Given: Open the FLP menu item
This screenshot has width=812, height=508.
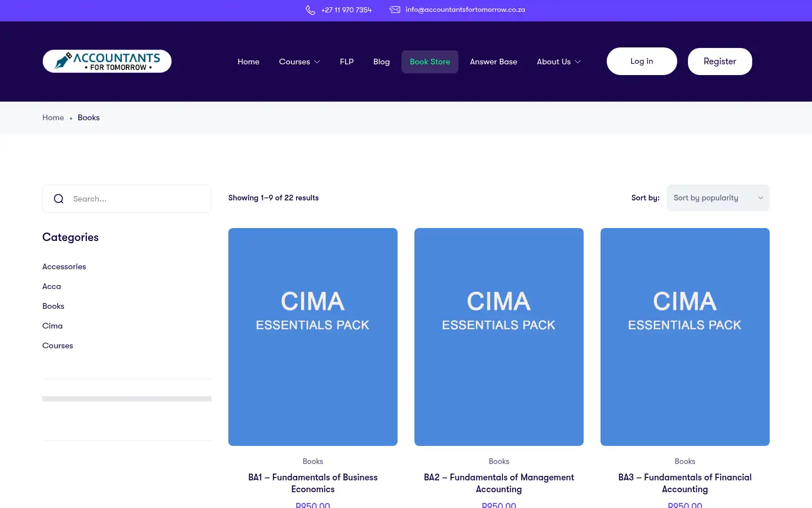Looking at the screenshot, I should tap(347, 62).
